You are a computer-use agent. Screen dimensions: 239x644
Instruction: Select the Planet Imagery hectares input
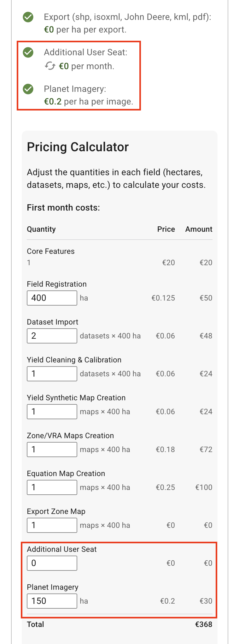(x=52, y=601)
